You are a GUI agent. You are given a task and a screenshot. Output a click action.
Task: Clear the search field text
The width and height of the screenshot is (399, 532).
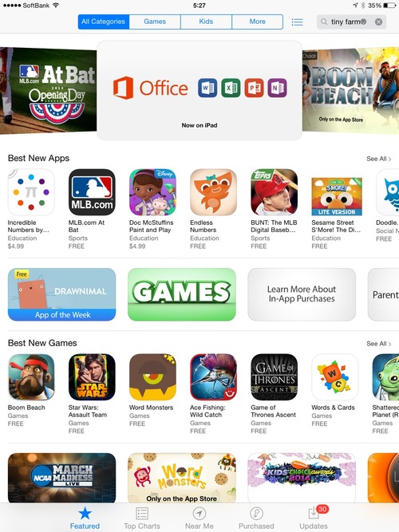coord(378,22)
